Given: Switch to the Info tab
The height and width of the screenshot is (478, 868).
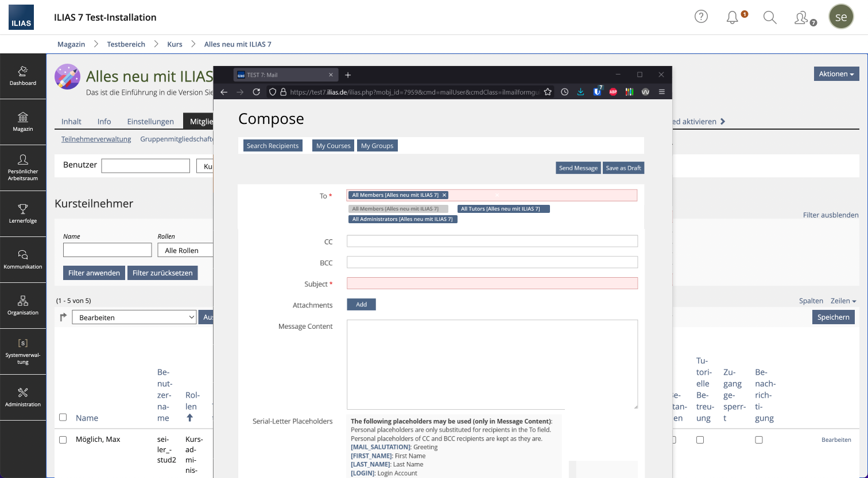Looking at the screenshot, I should [x=104, y=121].
